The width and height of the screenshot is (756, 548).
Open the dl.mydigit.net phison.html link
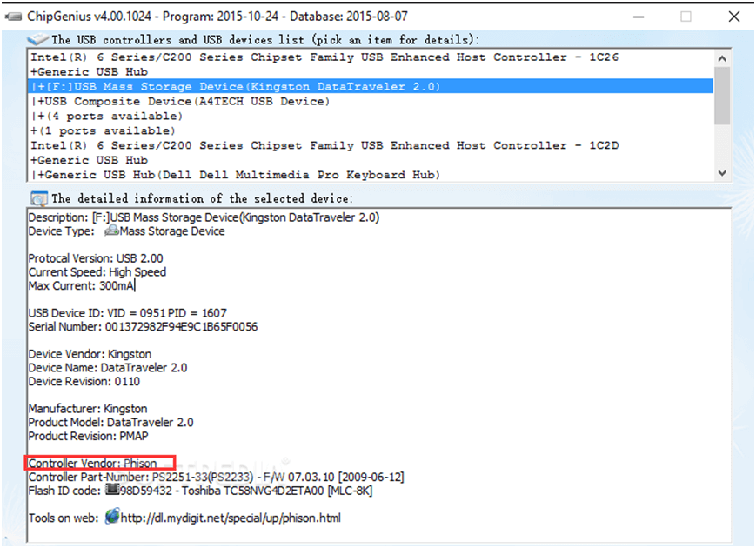click(231, 518)
